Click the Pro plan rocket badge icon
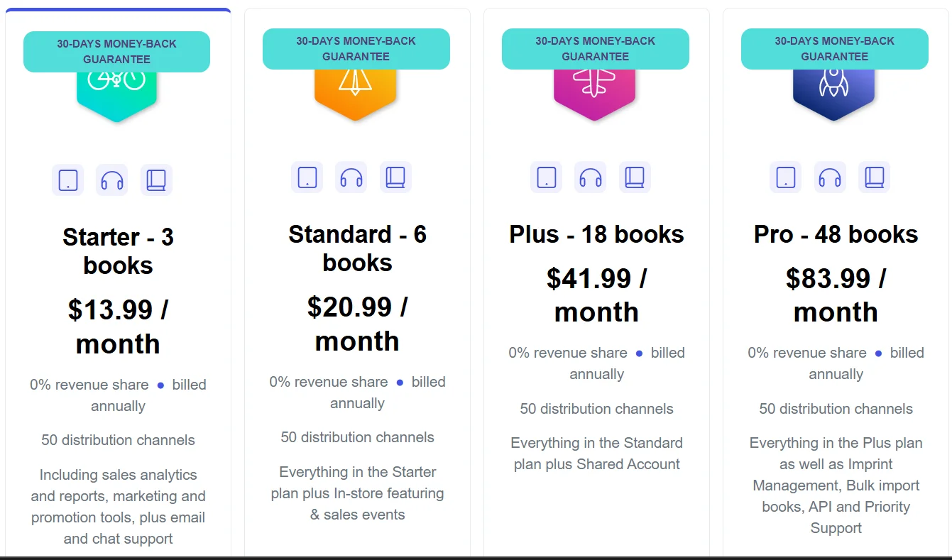Screen dimensions: 952x560 [834, 93]
